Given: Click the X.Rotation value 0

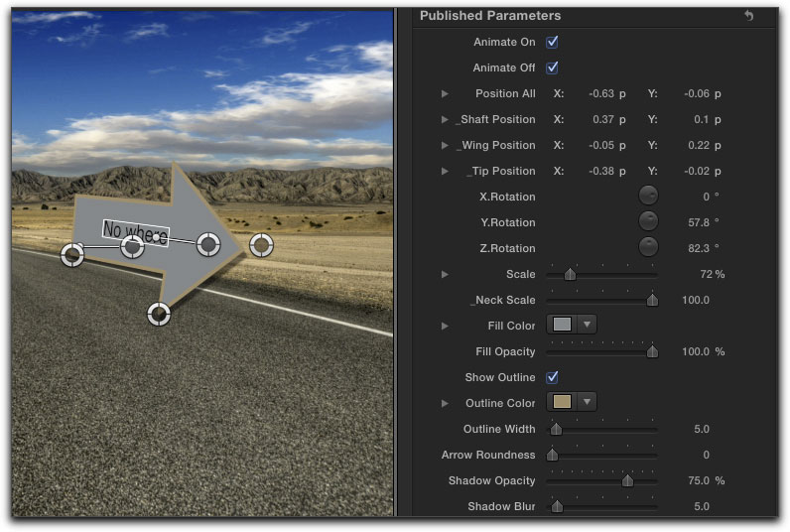Looking at the screenshot, I should pyautogui.click(x=706, y=197).
